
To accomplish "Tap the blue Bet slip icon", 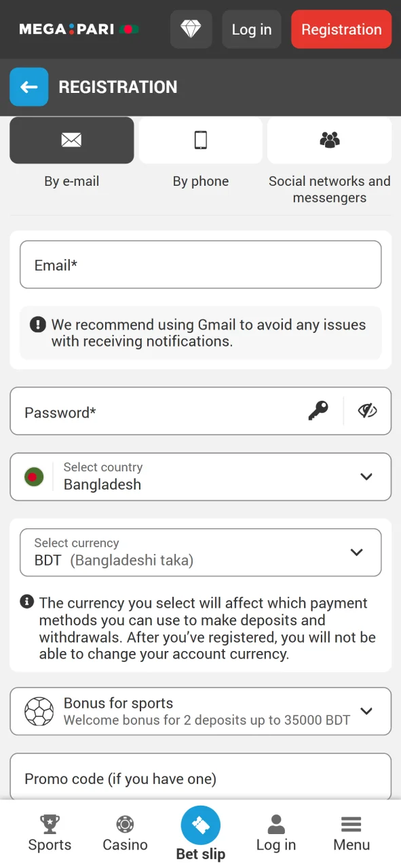I will [200, 826].
